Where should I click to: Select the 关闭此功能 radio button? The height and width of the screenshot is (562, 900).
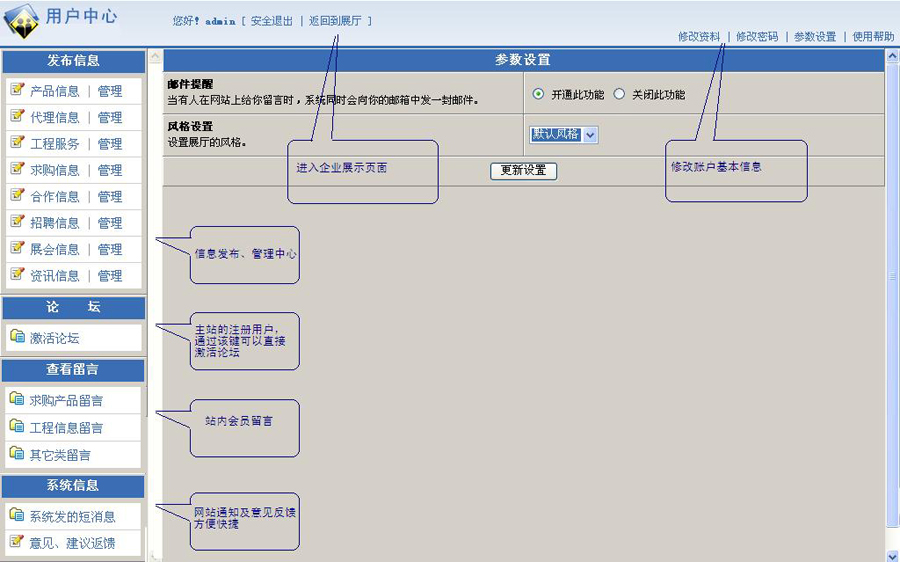click(619, 94)
